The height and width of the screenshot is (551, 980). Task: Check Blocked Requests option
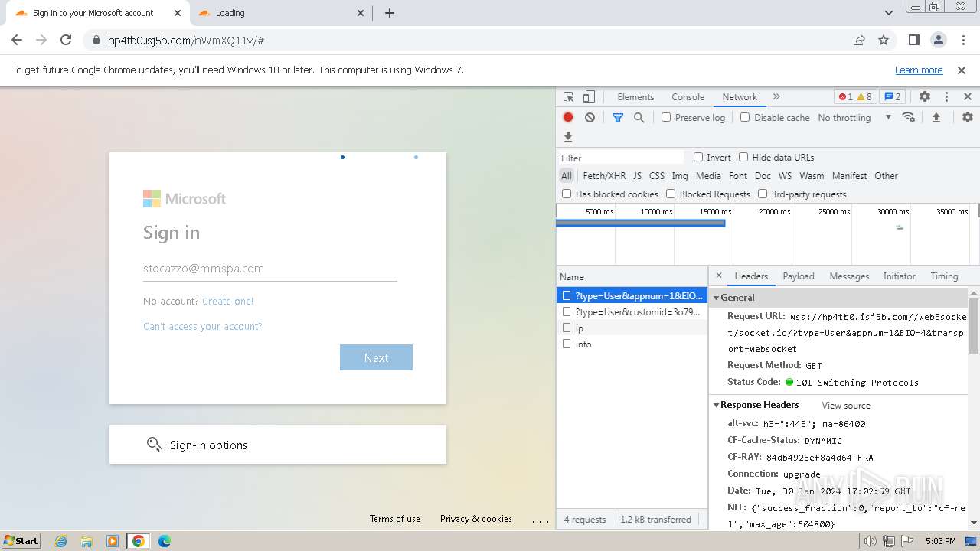(671, 194)
